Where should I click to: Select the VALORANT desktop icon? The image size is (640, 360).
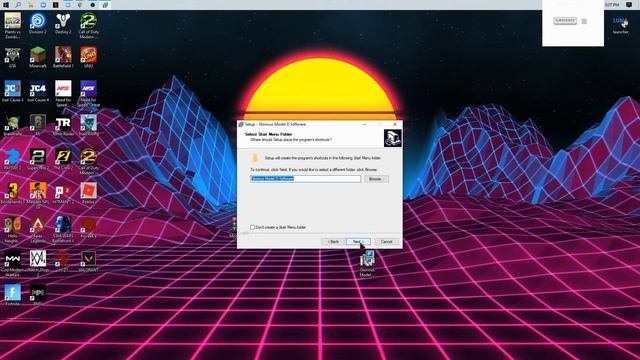(89, 261)
